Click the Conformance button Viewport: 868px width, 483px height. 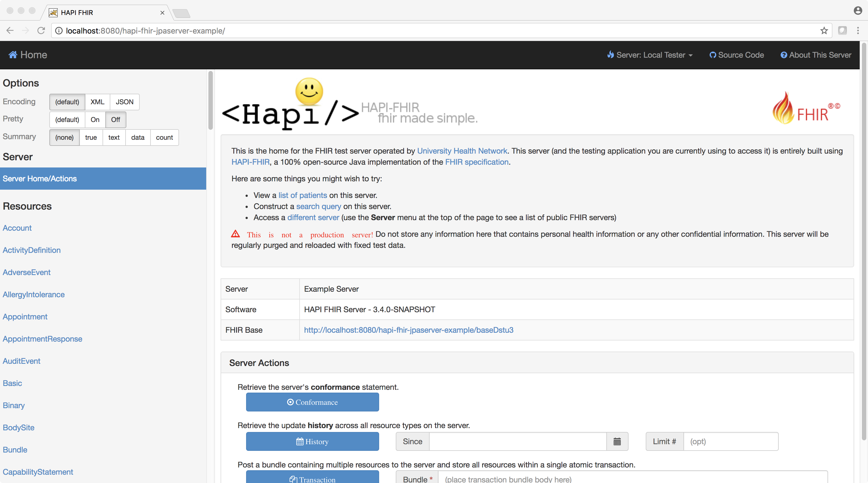[312, 402]
